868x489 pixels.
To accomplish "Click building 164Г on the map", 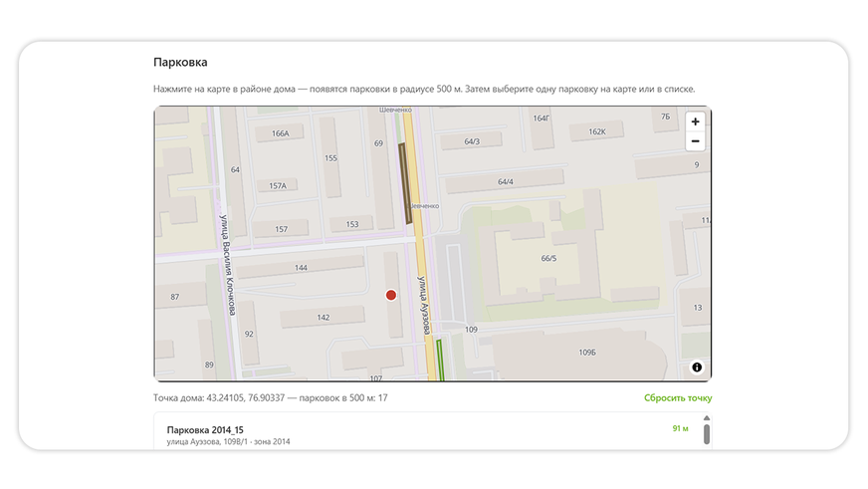I will tap(541, 126).
